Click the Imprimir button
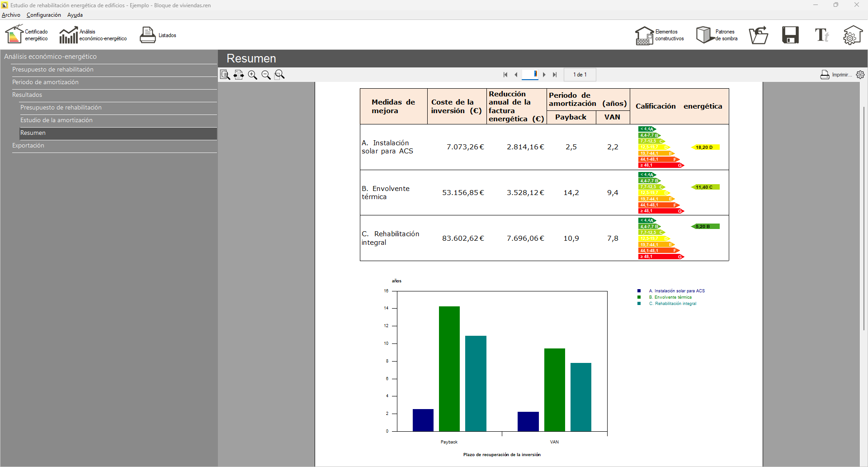The width and height of the screenshot is (868, 467). (x=836, y=75)
